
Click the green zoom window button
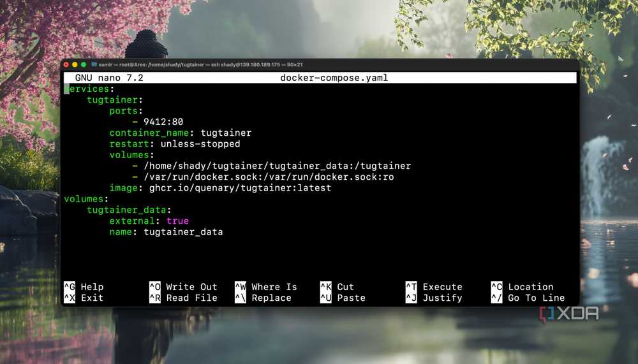(x=84, y=64)
